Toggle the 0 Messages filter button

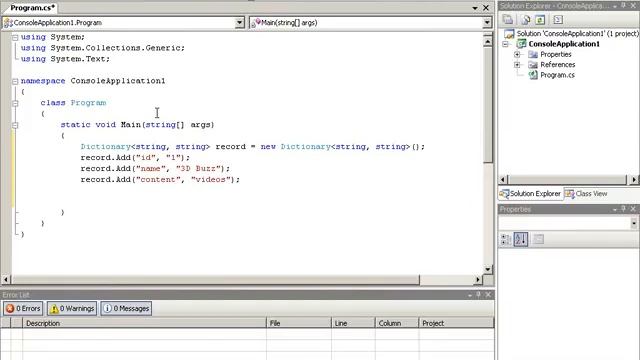[126, 309]
